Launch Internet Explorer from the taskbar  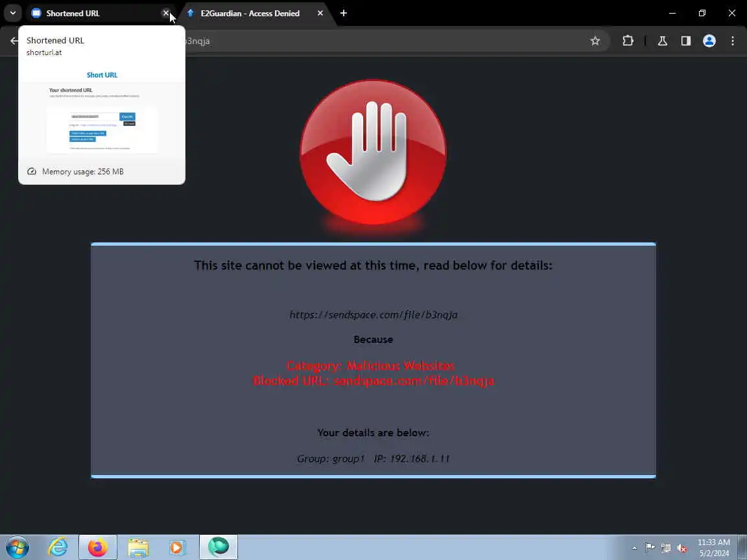coord(58,547)
